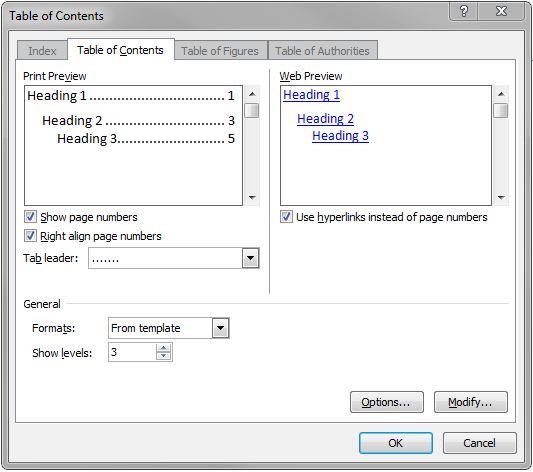The image size is (533, 472).
Task: Toggle Show page numbers checkbox
Action: coord(30,216)
